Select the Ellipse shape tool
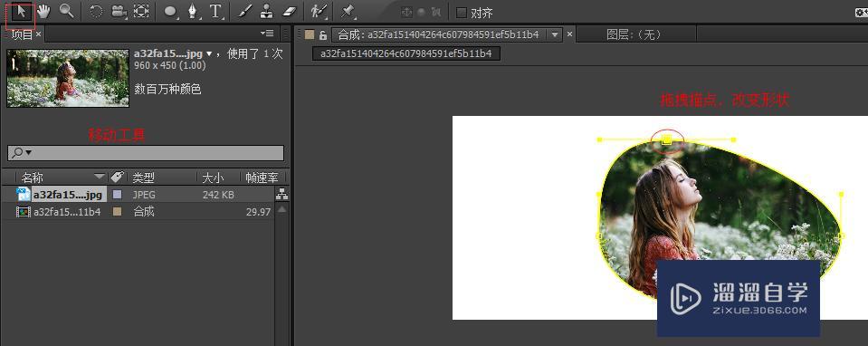 [171, 11]
